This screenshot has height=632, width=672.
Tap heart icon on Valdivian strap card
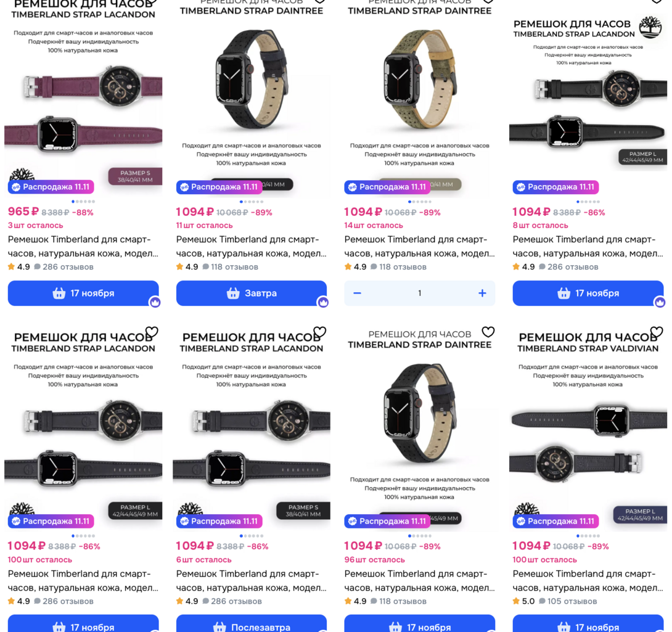pyautogui.click(x=657, y=332)
